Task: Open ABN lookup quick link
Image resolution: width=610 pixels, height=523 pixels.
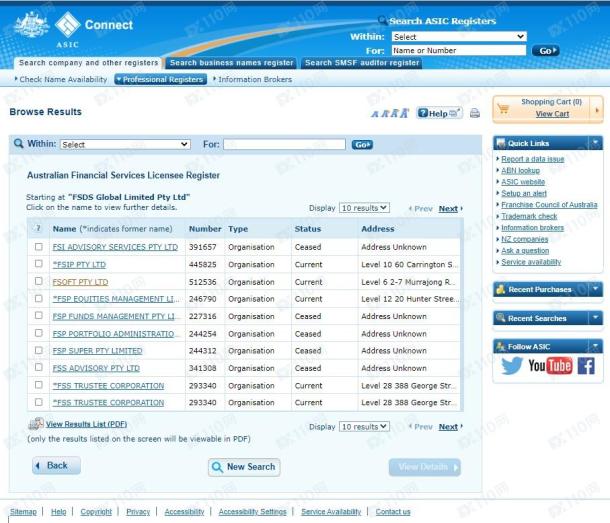Action: 520,170
